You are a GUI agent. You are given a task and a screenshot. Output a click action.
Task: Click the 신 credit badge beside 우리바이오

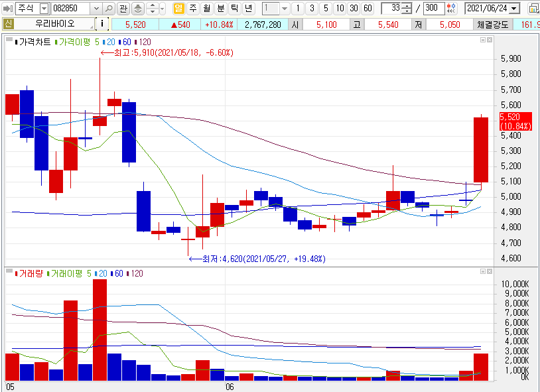pos(8,24)
